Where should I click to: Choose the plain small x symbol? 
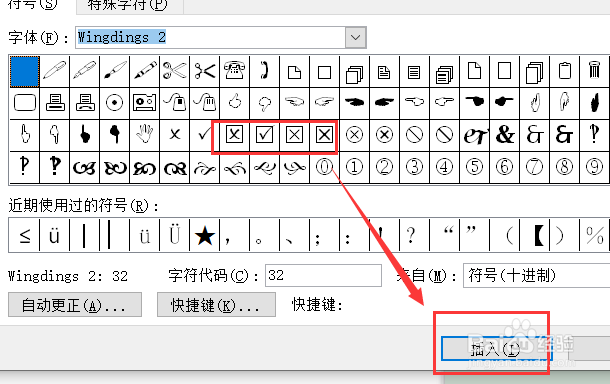(x=175, y=135)
